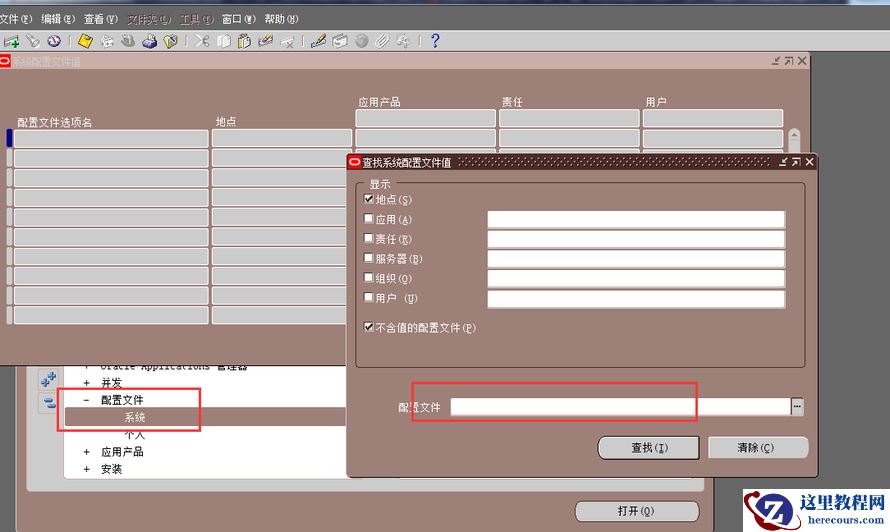Open the 帮助(H) menu
Image resolution: width=890 pixels, height=532 pixels.
(x=282, y=19)
